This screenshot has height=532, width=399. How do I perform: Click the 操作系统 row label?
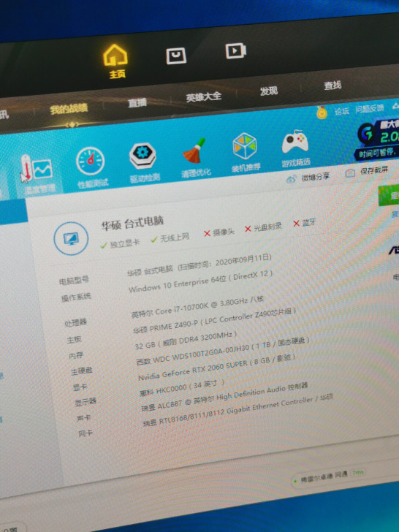(x=76, y=297)
